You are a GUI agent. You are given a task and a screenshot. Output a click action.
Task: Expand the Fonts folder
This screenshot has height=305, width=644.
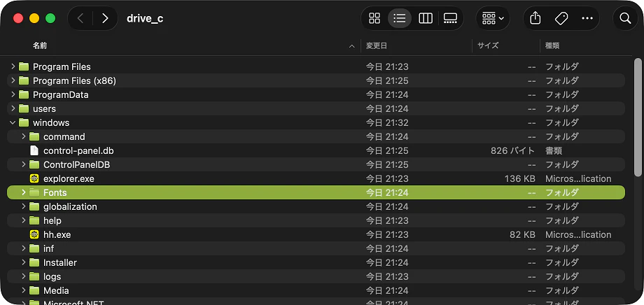[23, 192]
